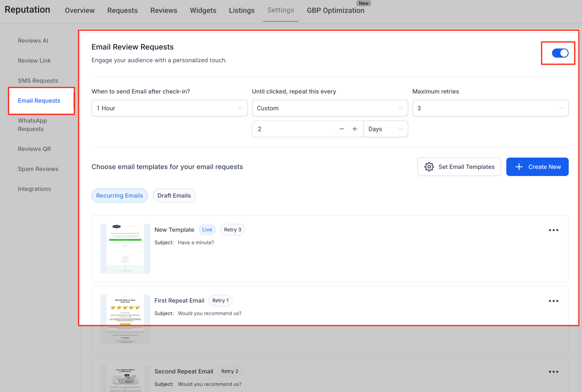Select the Retry 1 badge on First Repeat Email
This screenshot has width=582, height=392.
[220, 300]
